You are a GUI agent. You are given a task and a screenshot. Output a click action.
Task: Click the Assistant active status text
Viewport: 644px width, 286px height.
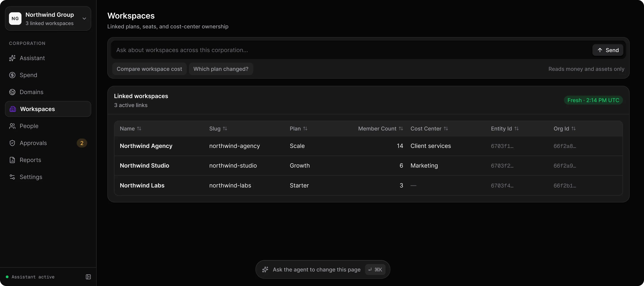click(33, 277)
